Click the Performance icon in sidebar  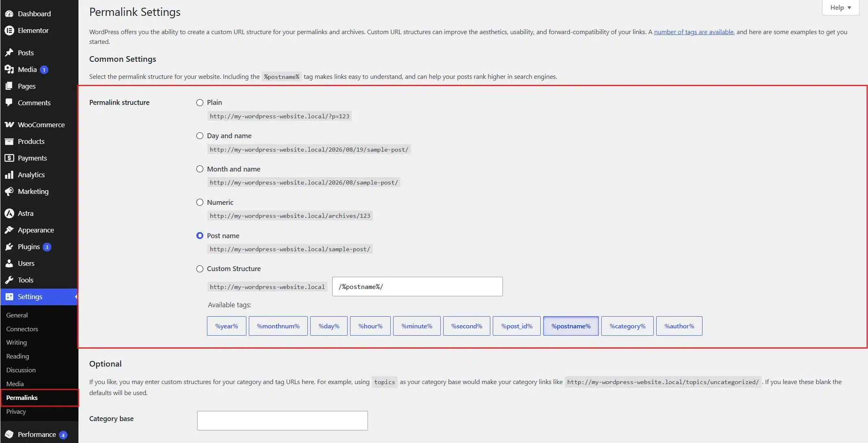pyautogui.click(x=9, y=434)
